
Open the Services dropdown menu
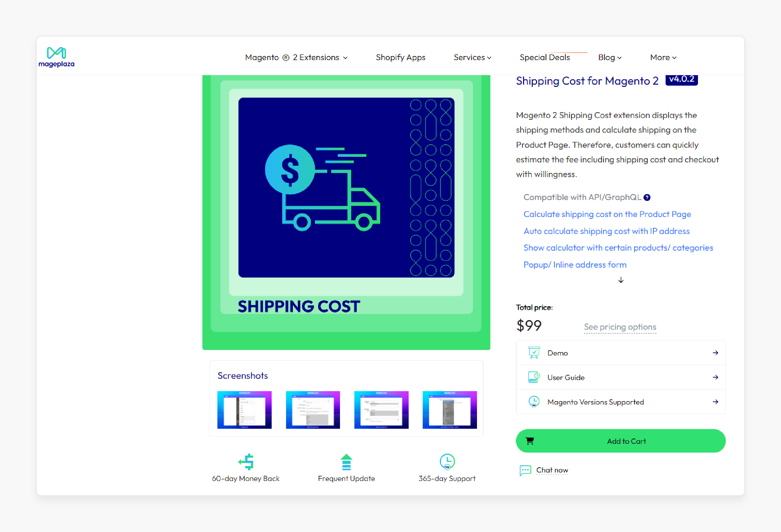(x=472, y=58)
